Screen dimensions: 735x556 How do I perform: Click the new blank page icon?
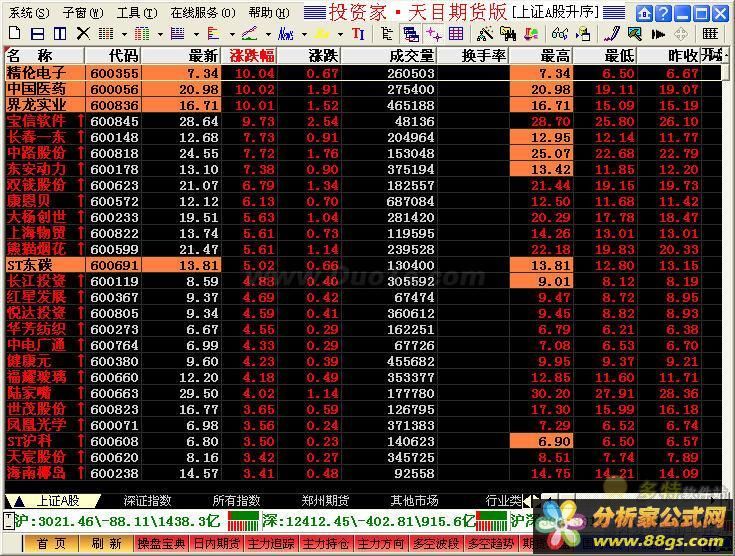coord(15,33)
